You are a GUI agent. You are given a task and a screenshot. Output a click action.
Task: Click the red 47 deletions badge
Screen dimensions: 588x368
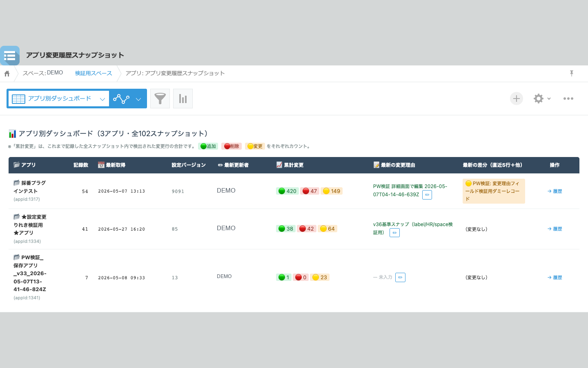(x=310, y=191)
